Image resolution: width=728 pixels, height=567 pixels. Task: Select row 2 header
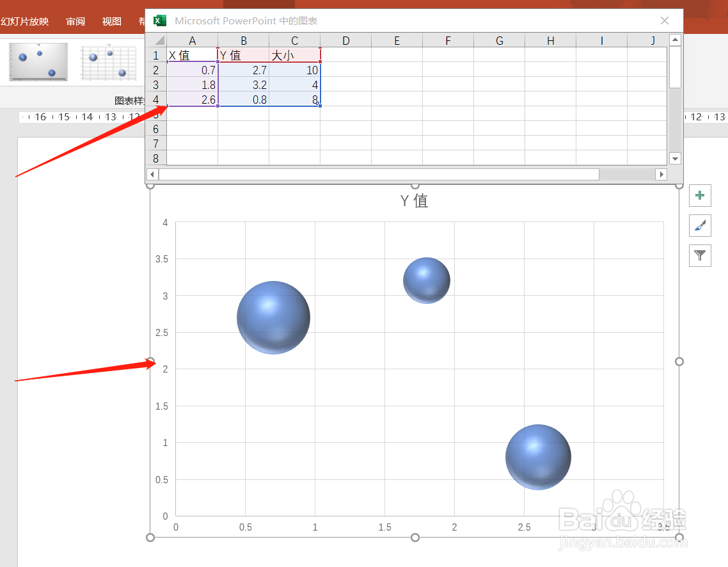pos(156,70)
